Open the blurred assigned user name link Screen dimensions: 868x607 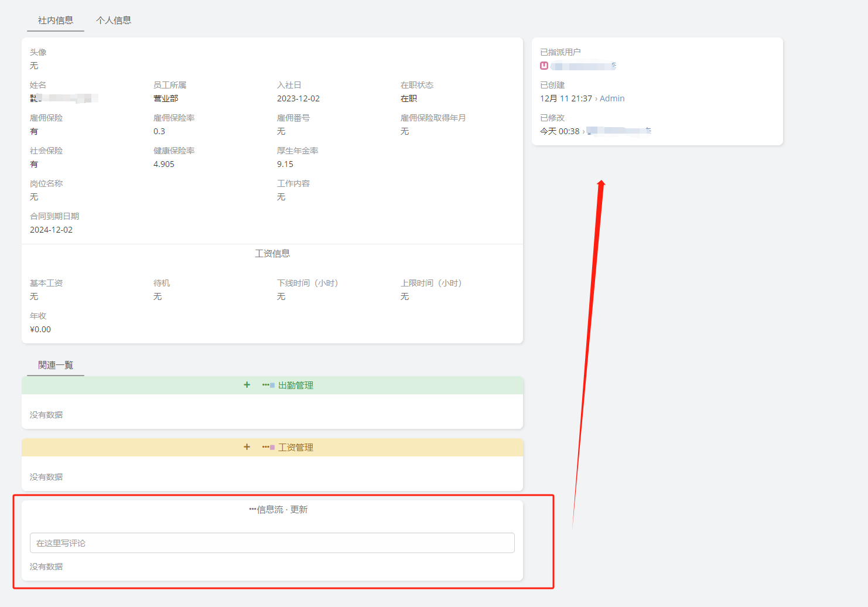(583, 66)
